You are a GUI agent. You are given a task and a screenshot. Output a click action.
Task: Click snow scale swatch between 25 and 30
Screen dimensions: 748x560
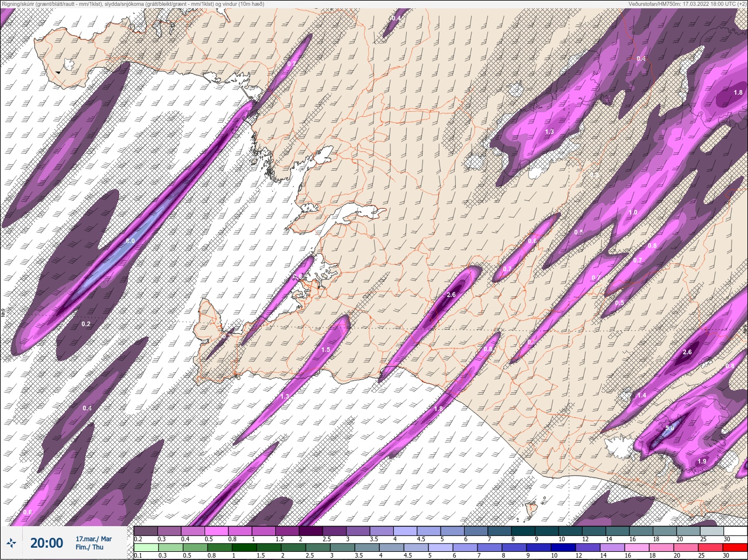coord(711,531)
